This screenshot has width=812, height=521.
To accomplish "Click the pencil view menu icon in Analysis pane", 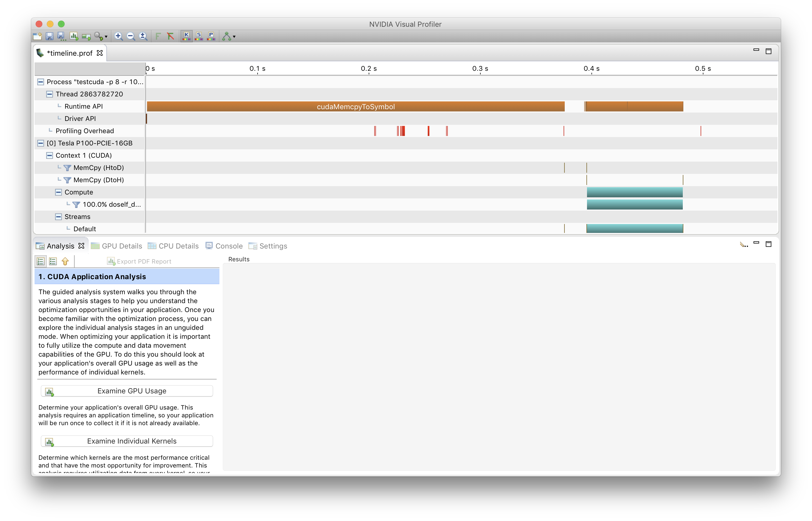I will (744, 245).
